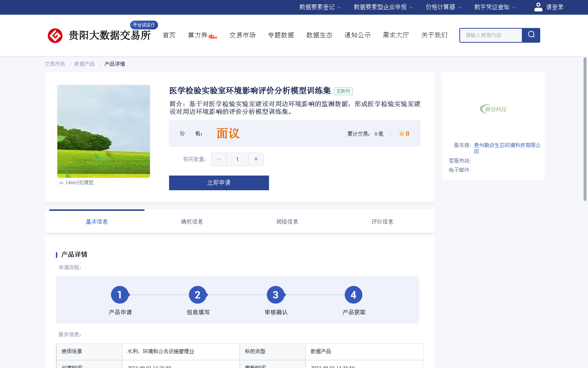Click the 产品详情 breadcrumb text

click(x=115, y=64)
